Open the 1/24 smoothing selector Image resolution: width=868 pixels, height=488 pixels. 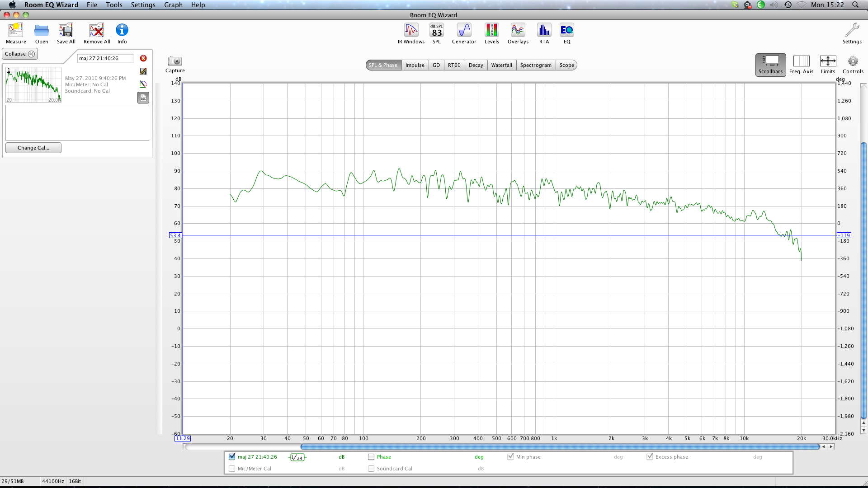point(297,457)
